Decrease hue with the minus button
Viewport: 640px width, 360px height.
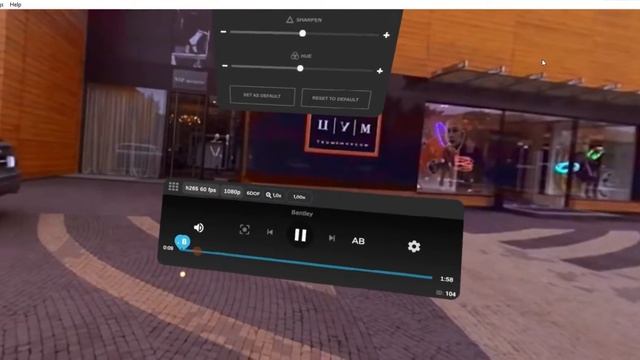tap(224, 66)
